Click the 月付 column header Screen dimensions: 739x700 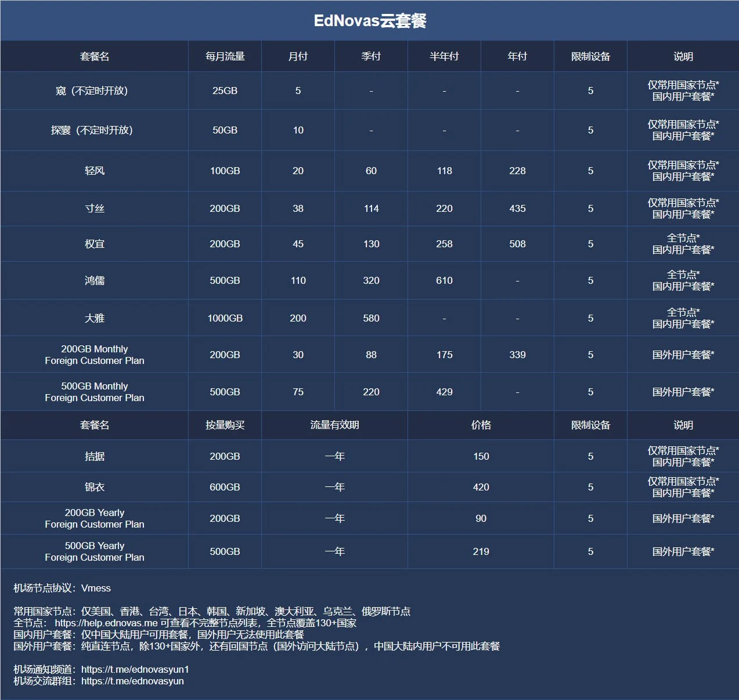(x=298, y=56)
